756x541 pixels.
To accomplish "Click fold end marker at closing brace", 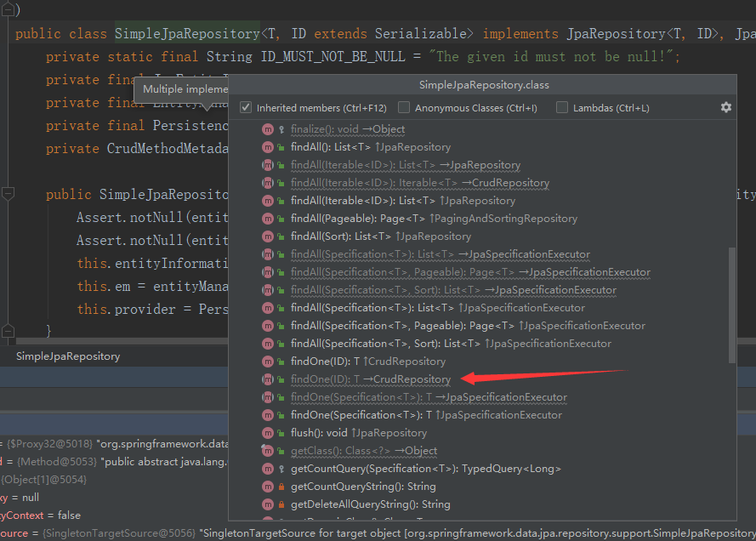I will point(8,331).
